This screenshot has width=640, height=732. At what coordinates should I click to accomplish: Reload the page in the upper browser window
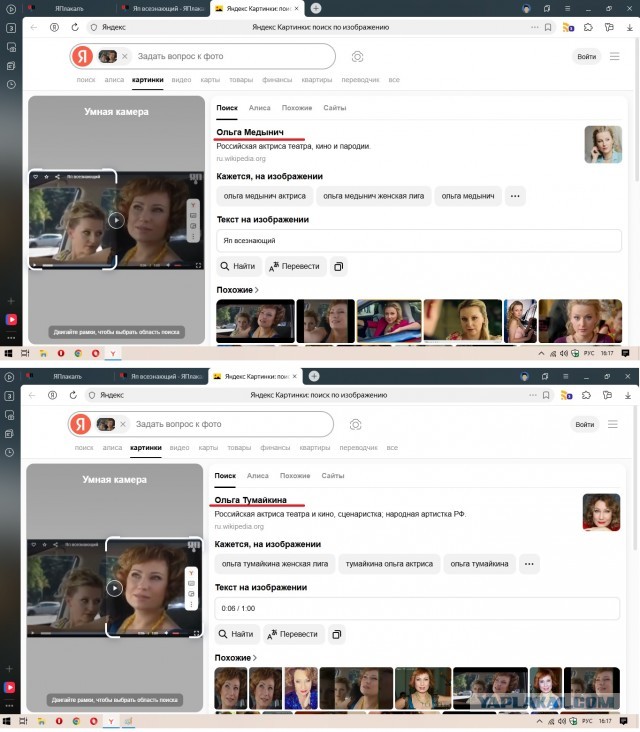75,27
